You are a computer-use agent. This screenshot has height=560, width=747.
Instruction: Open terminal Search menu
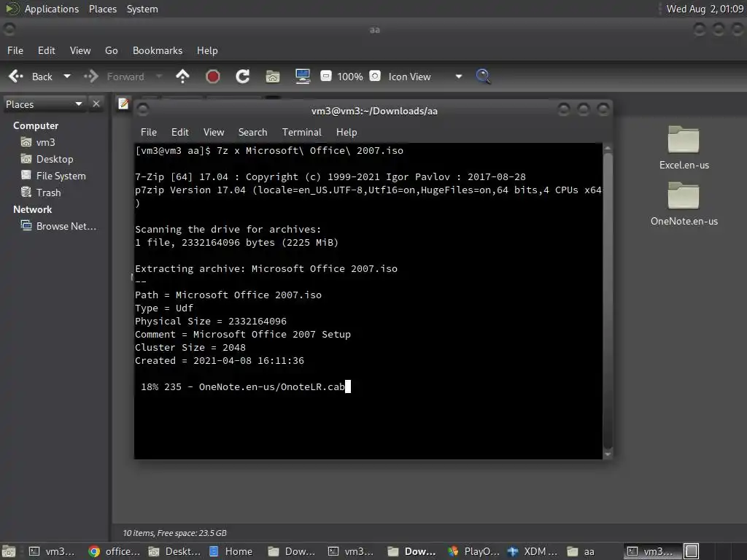point(252,132)
